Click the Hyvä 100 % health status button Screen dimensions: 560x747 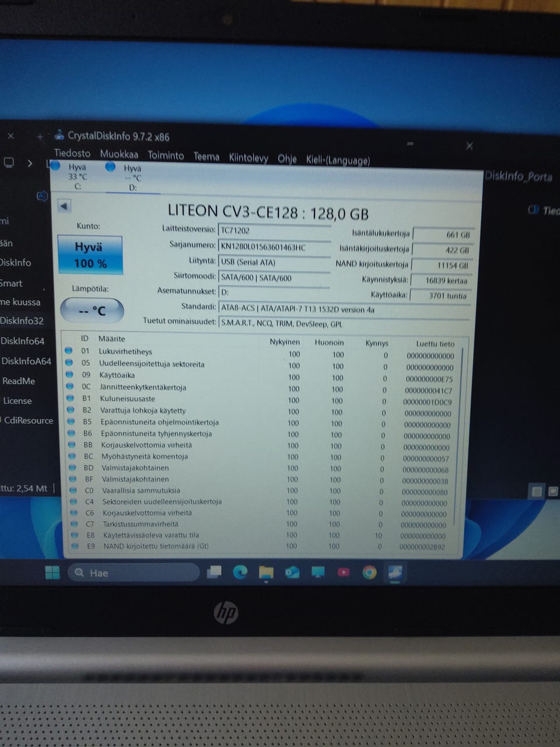tap(90, 254)
